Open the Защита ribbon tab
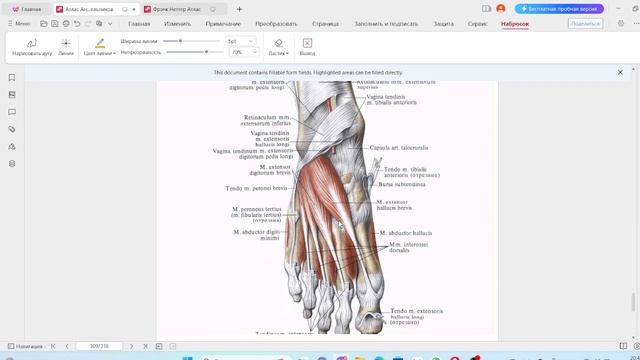640x360 pixels. pos(443,24)
